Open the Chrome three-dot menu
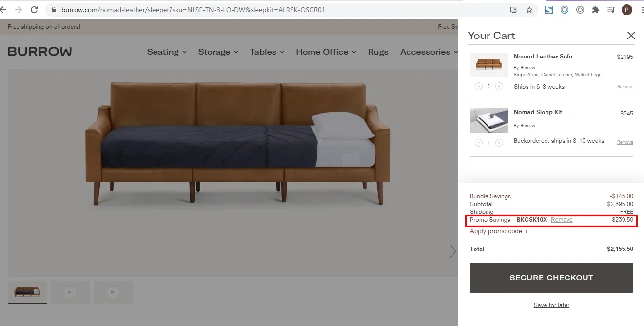The width and height of the screenshot is (644, 326). pyautogui.click(x=642, y=10)
